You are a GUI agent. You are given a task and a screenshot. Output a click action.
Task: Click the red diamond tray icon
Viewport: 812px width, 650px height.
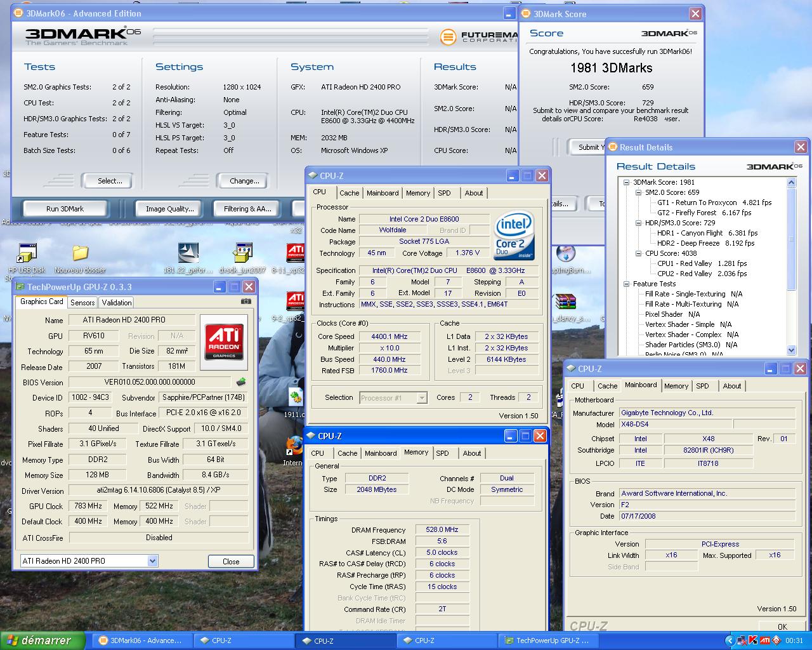(776, 640)
